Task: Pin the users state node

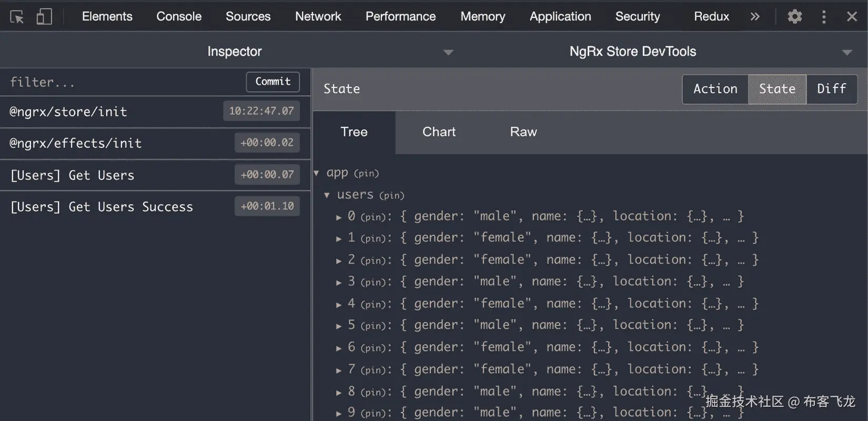Action: coord(392,195)
